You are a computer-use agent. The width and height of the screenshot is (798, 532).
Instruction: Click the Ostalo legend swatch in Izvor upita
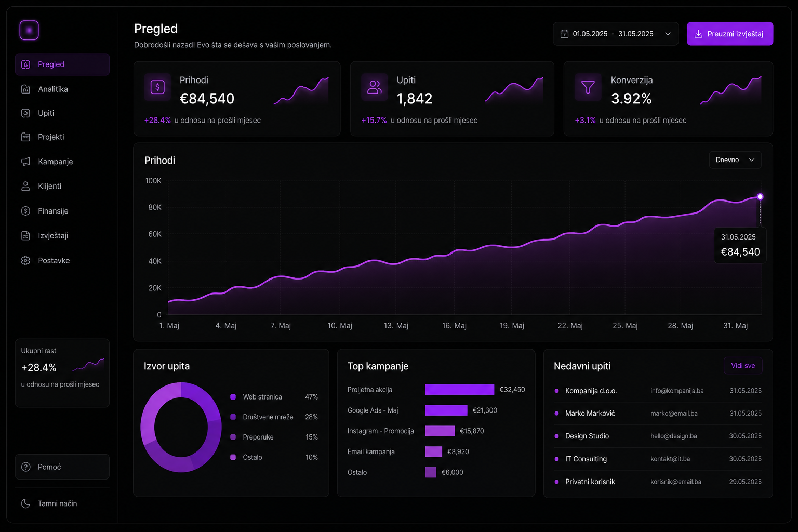coord(233,457)
